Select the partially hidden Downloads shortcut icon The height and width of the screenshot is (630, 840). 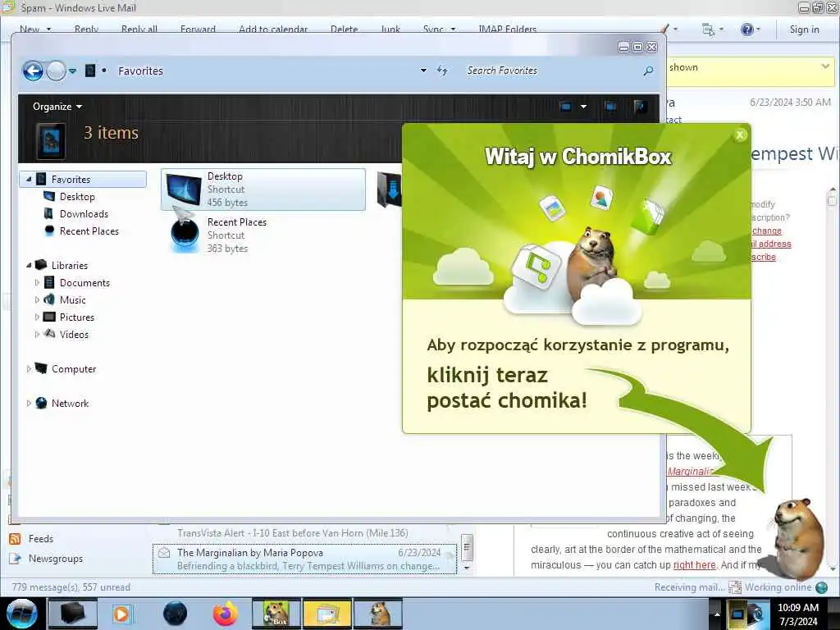pos(390,189)
